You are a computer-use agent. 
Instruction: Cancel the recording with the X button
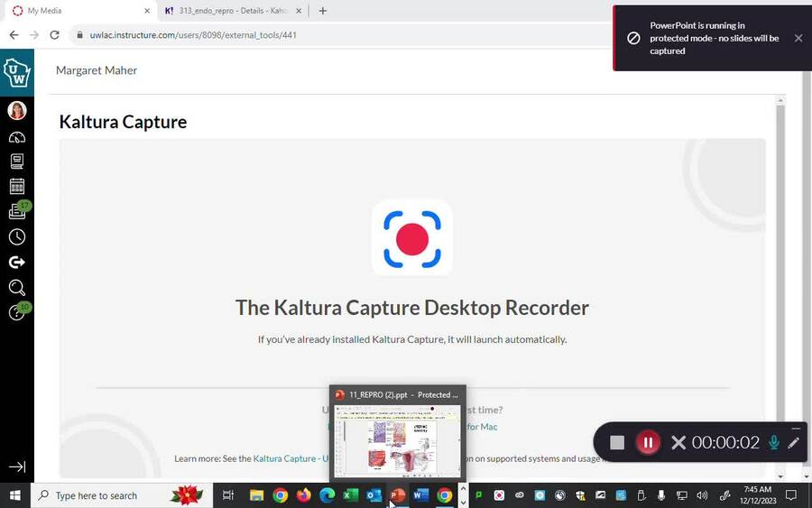click(678, 443)
